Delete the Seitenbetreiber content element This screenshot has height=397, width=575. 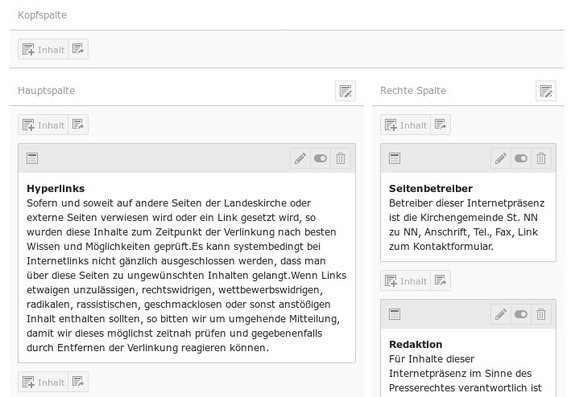click(x=541, y=158)
